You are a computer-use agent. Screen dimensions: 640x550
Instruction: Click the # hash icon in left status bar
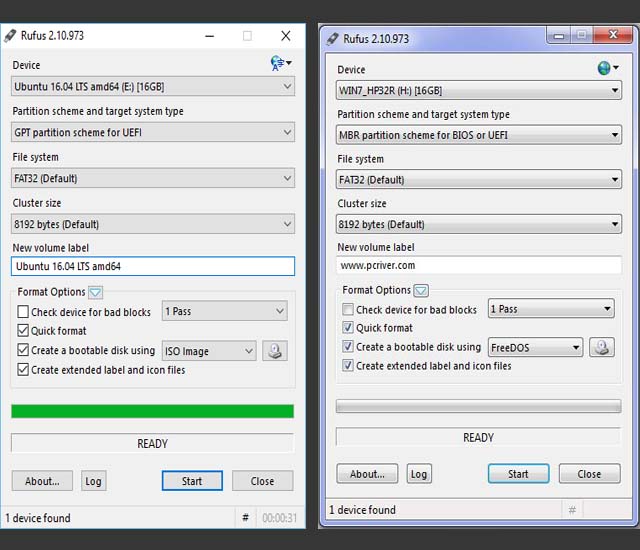click(x=245, y=517)
